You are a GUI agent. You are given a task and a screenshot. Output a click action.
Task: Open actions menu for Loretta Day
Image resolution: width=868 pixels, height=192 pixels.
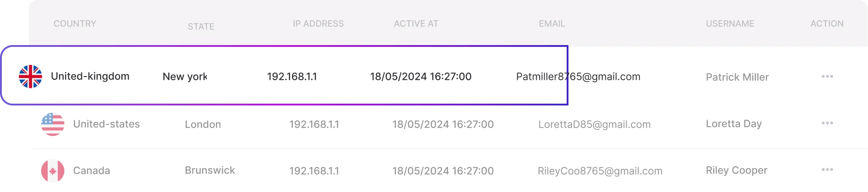(827, 123)
